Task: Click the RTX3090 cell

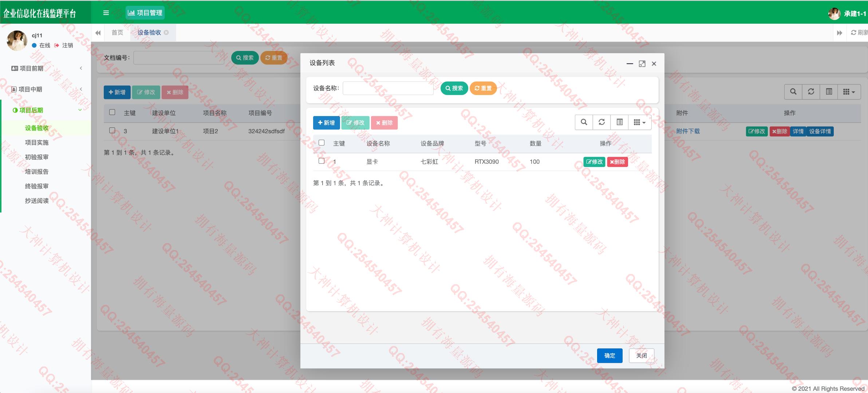Action: [x=486, y=162]
